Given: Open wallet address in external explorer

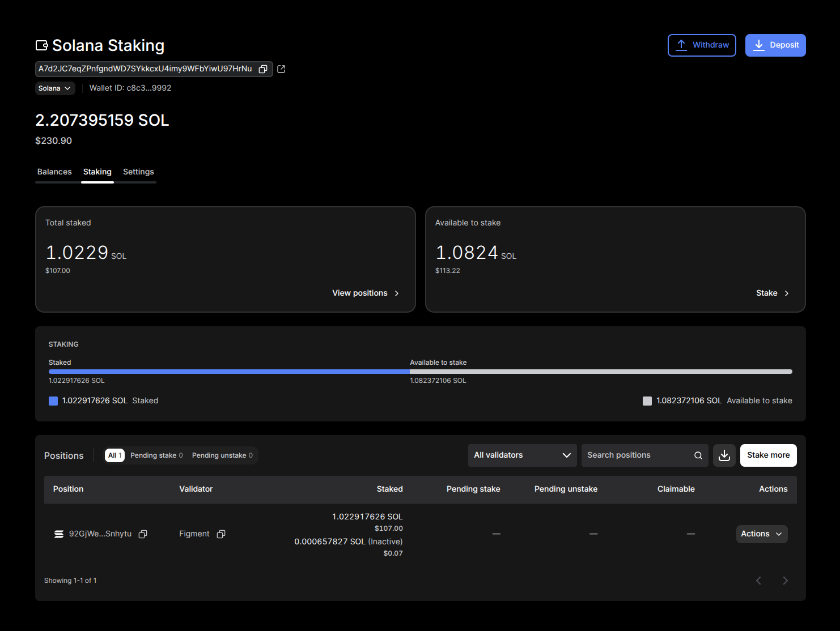Looking at the screenshot, I should click(281, 69).
